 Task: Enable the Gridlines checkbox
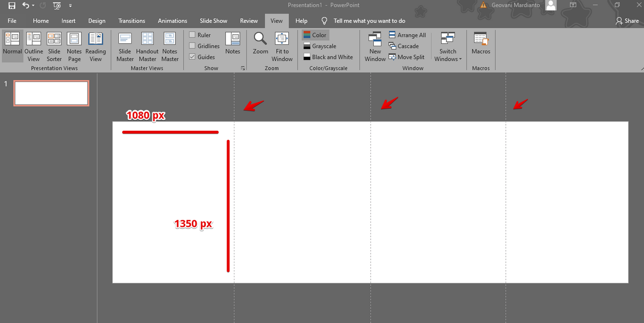[192, 46]
